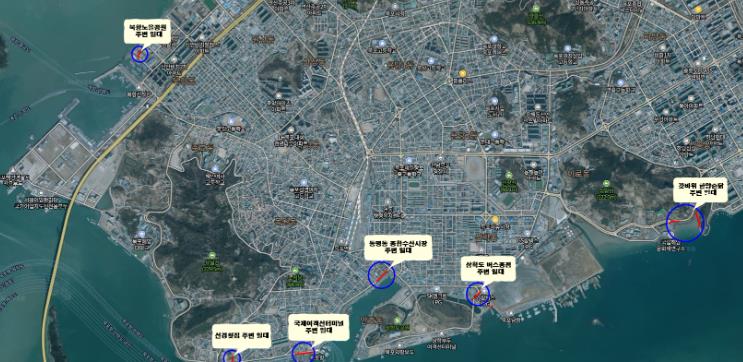Click the red diagonal line inside the 동명동 circle
This screenshot has height=362, width=743.
pos(382,275)
